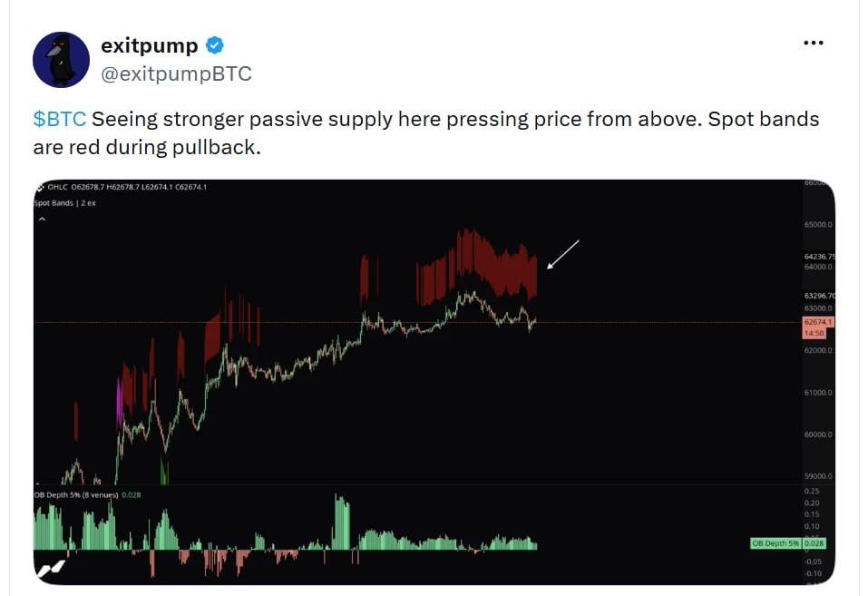Select the OB Depth 5% (8 venues) label
The height and width of the screenshot is (596, 868).
click(x=76, y=495)
